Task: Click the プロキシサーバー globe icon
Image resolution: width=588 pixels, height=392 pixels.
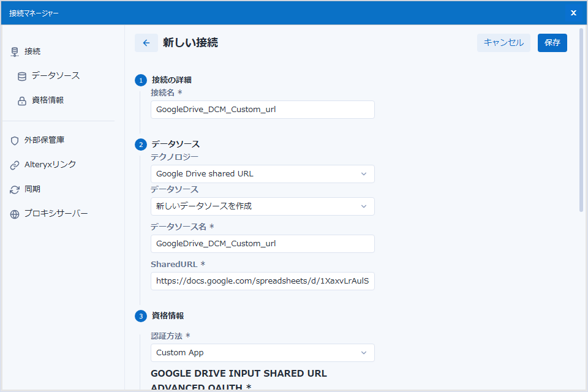Action: point(15,214)
